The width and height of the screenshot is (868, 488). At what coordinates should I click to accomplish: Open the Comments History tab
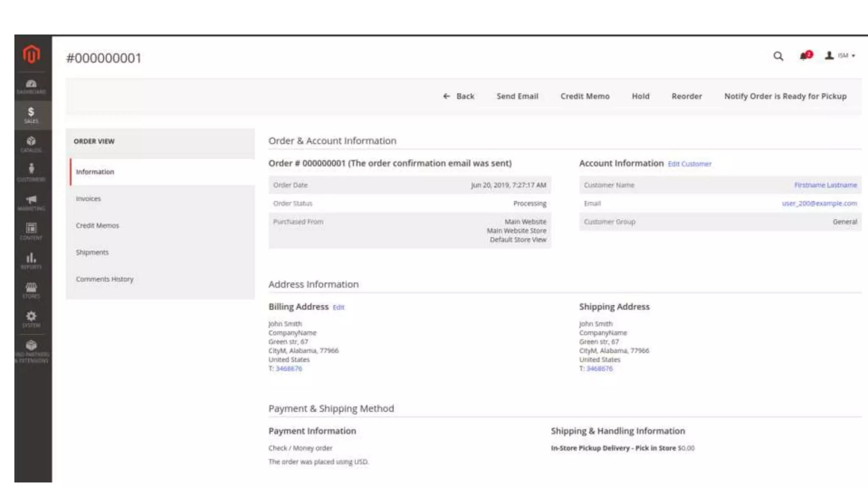click(104, 279)
